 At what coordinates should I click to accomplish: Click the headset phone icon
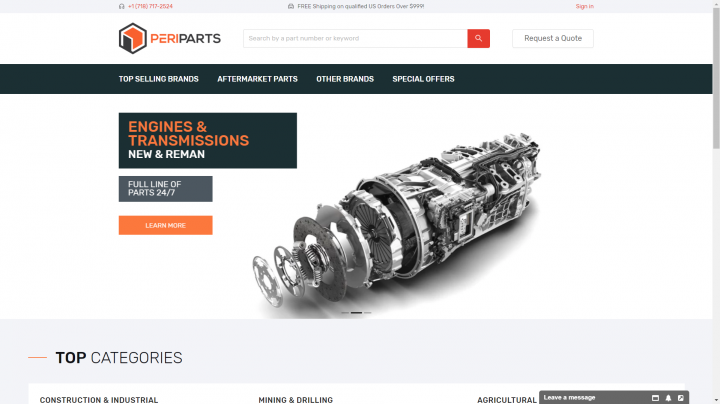point(122,6)
